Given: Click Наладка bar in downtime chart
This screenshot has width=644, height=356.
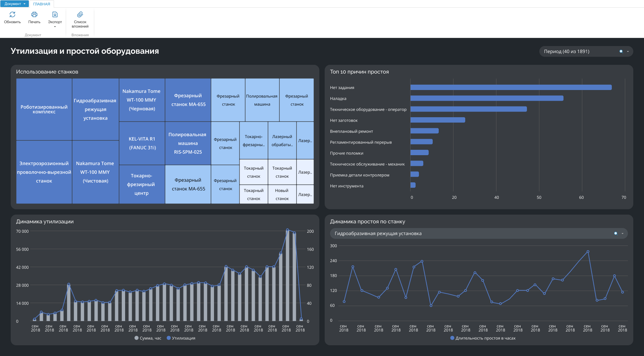Looking at the screenshot, I should point(487,98).
